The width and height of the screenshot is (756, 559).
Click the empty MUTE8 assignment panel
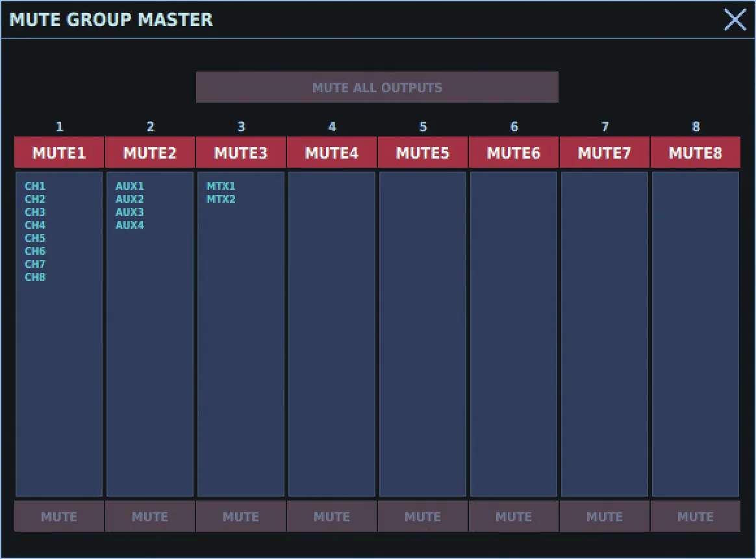pos(696,334)
